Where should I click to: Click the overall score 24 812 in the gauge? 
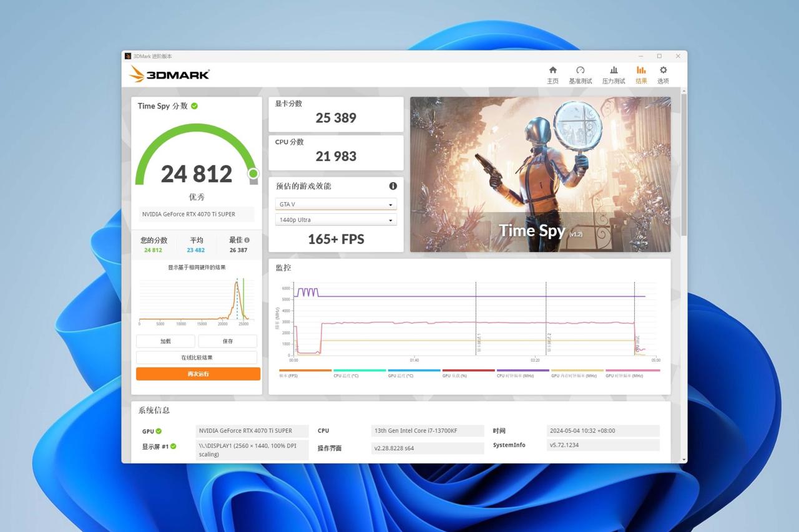point(197,174)
